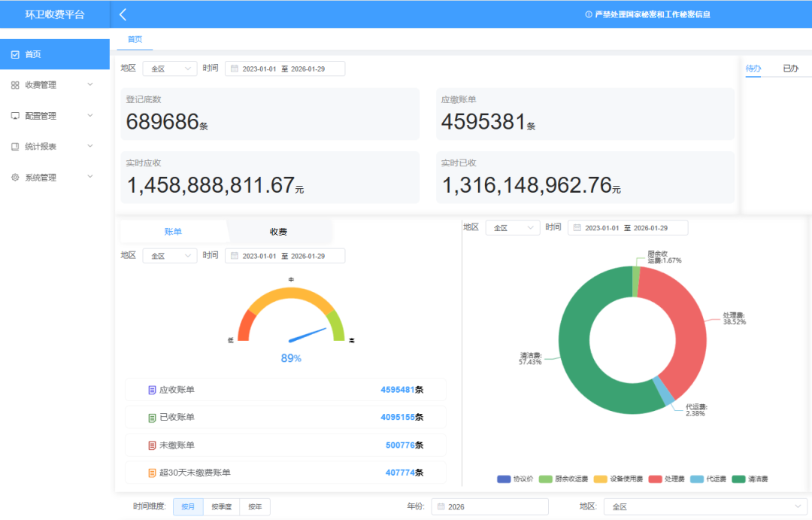Screen dimensions: 812x520
Task: Click the 统计报表 sidebar icon
Action: click(15, 147)
